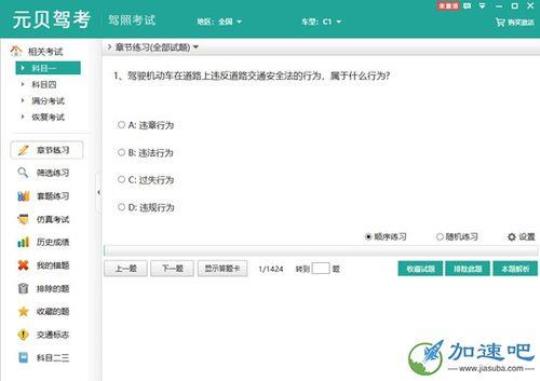Click the 收藏试题 button

tap(420, 269)
